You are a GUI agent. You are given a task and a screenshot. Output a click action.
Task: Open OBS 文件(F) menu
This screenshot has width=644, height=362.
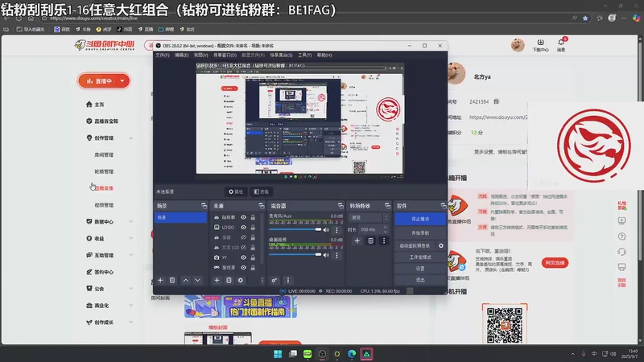[x=163, y=55]
